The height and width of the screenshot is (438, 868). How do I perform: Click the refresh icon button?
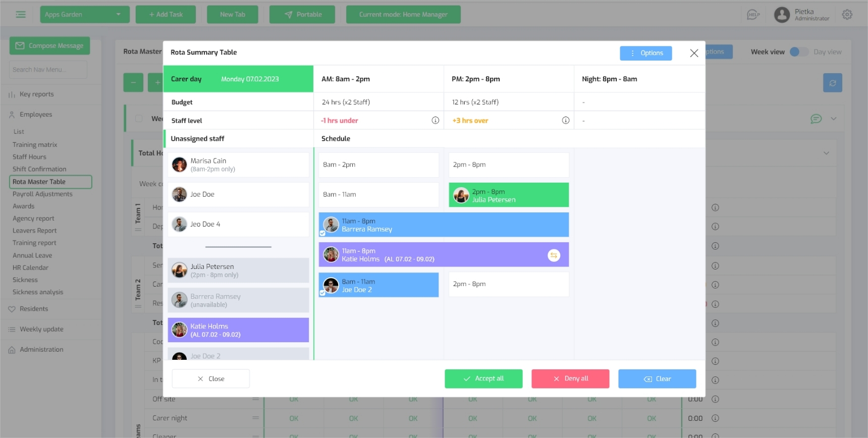pyautogui.click(x=832, y=83)
